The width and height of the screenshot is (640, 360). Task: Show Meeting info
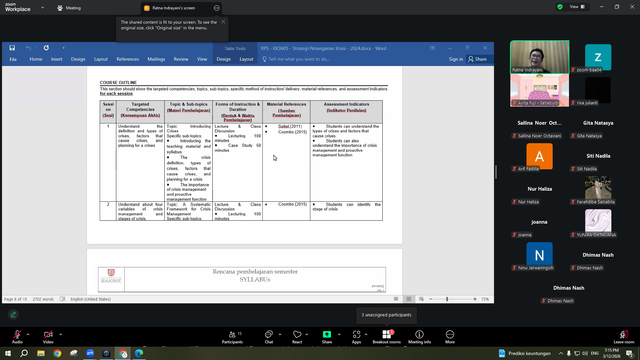(x=419, y=337)
